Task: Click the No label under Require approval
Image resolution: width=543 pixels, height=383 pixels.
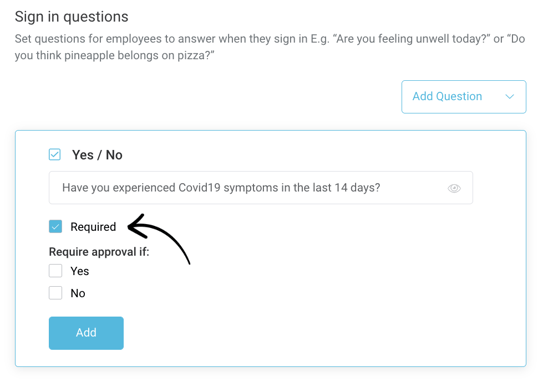Action: point(78,293)
